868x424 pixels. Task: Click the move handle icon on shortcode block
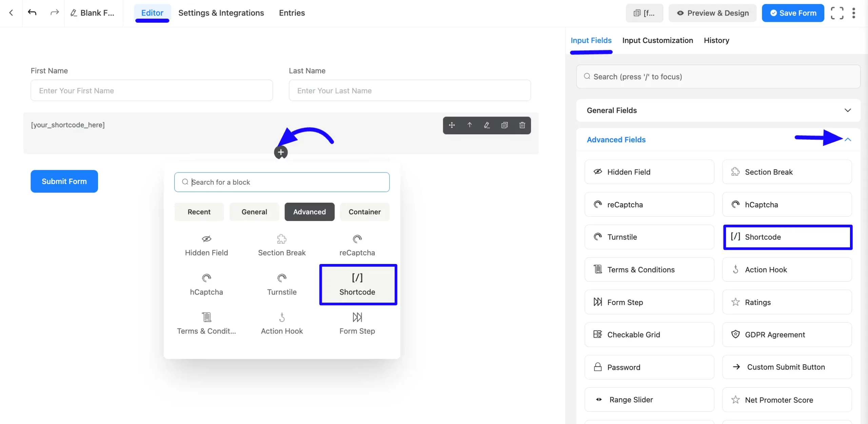pos(452,125)
